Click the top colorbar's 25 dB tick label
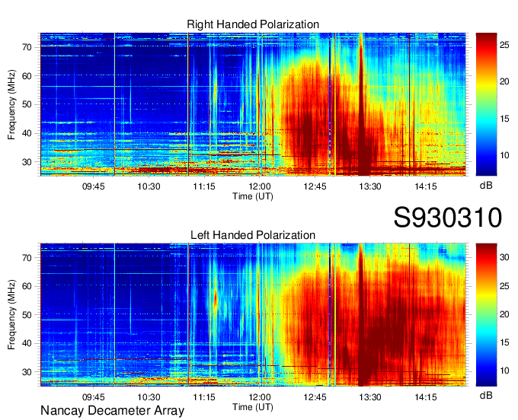 click(x=504, y=45)
